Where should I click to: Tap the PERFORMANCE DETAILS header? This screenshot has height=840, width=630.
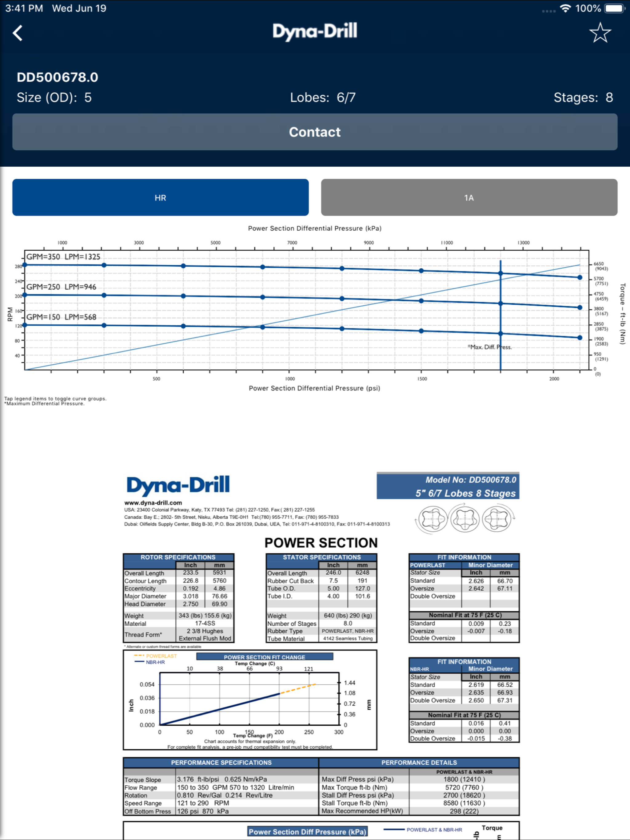419,763
